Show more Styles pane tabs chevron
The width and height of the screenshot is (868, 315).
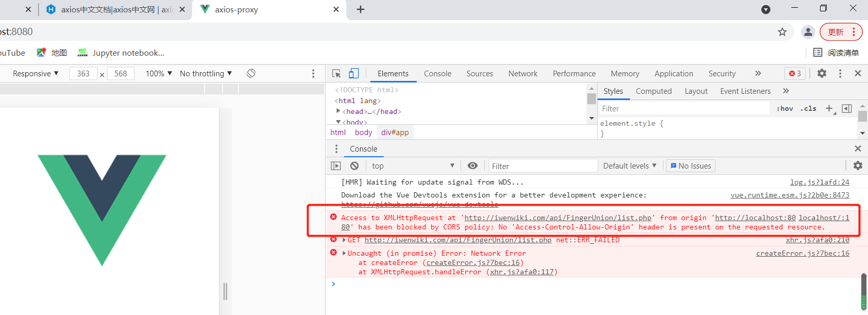[x=786, y=91]
